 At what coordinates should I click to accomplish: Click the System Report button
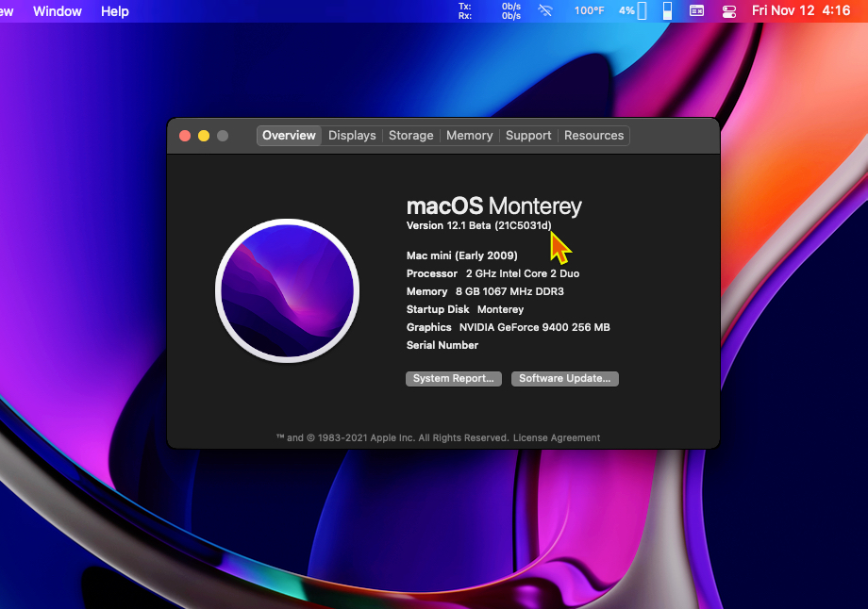(x=454, y=378)
